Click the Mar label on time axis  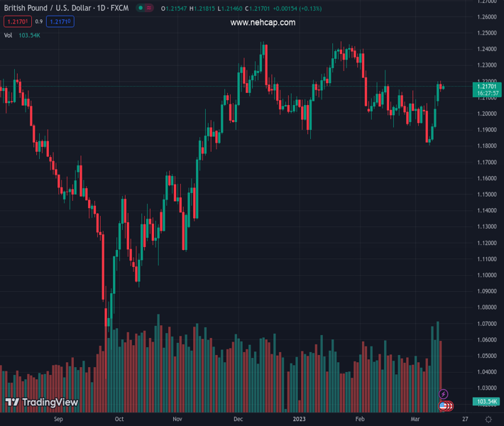pyautogui.click(x=415, y=420)
